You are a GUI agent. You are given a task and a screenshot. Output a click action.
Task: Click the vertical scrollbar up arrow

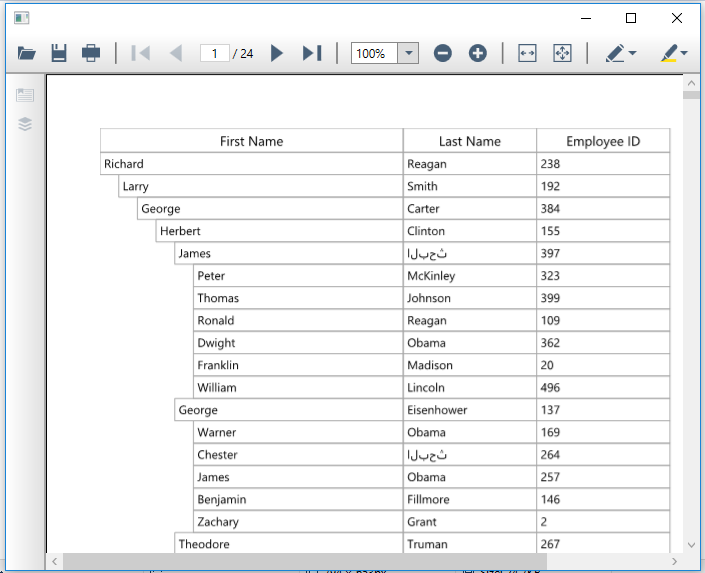(x=691, y=83)
